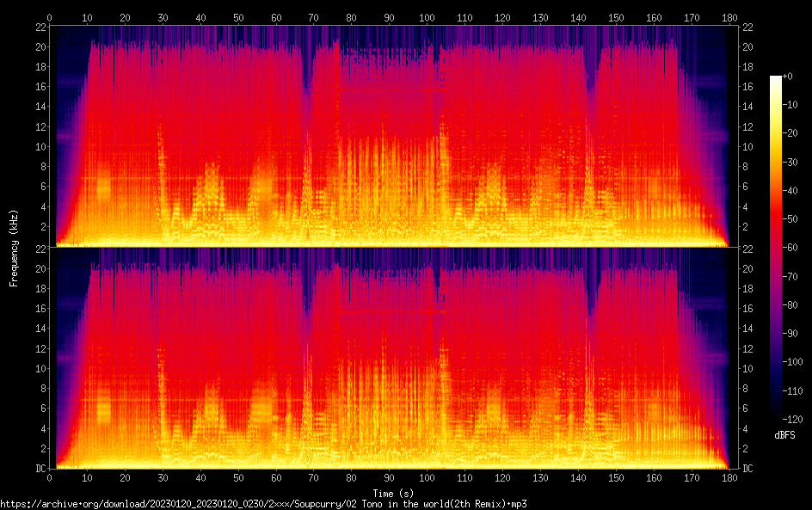Screen dimensions: 812x510
Task: Click the "Frequency (kHz)" axis label
Action: point(14,248)
